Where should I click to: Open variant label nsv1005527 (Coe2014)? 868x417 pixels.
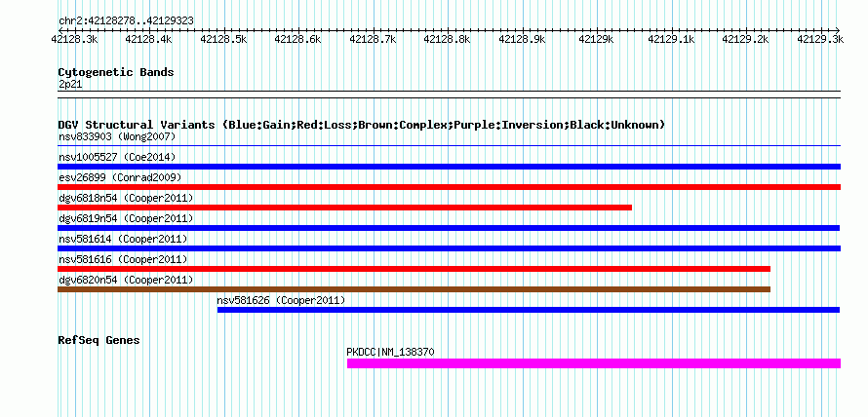click(117, 157)
